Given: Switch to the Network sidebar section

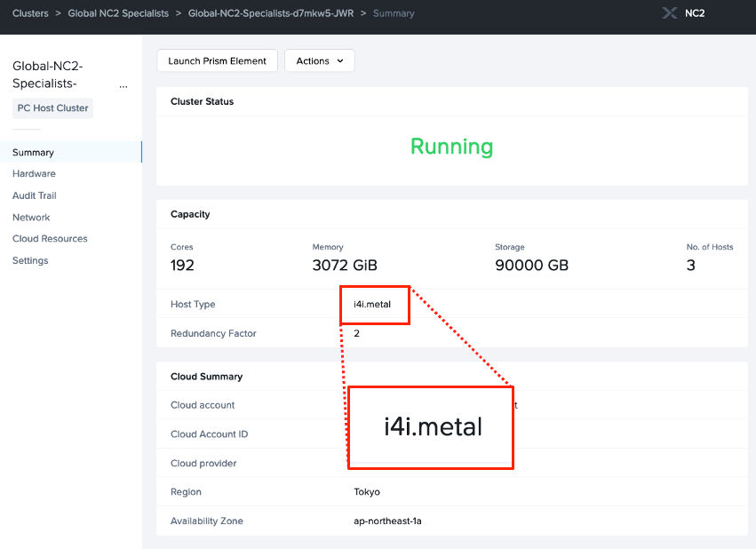Looking at the screenshot, I should click(30, 217).
